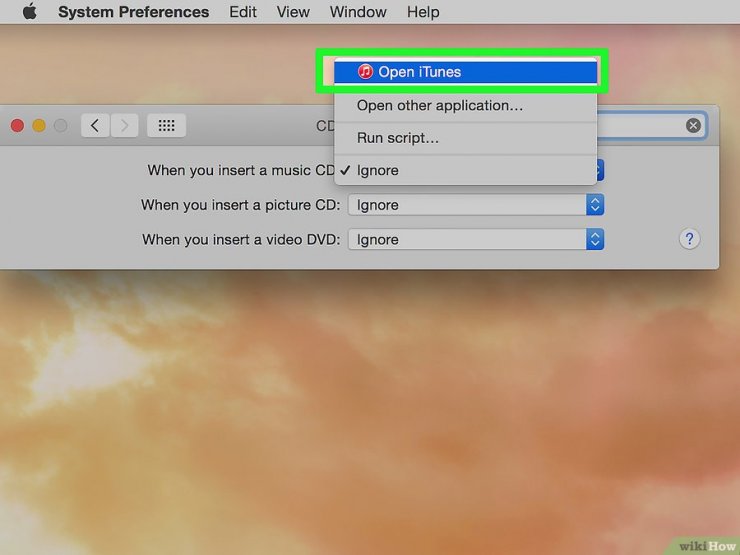Minimize window with the yellow button
Viewport: 740px width, 555px height.
(x=39, y=126)
